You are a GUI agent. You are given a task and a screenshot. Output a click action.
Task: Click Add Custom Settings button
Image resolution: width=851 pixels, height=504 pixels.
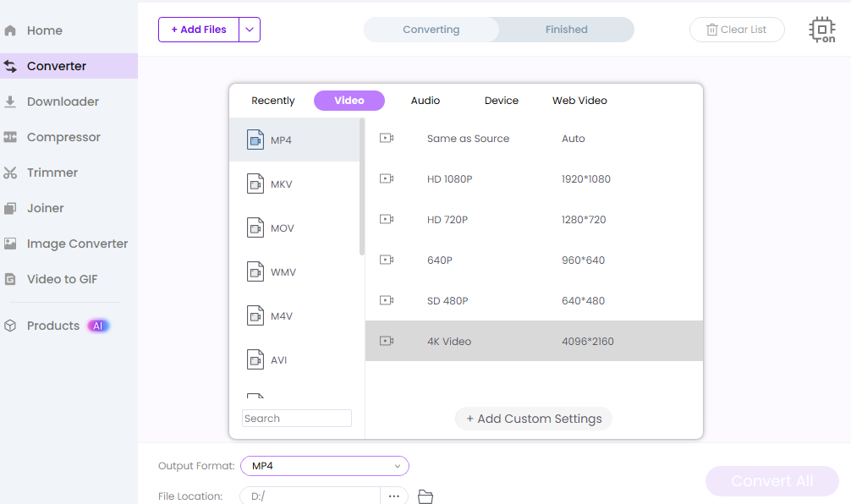[x=534, y=419]
